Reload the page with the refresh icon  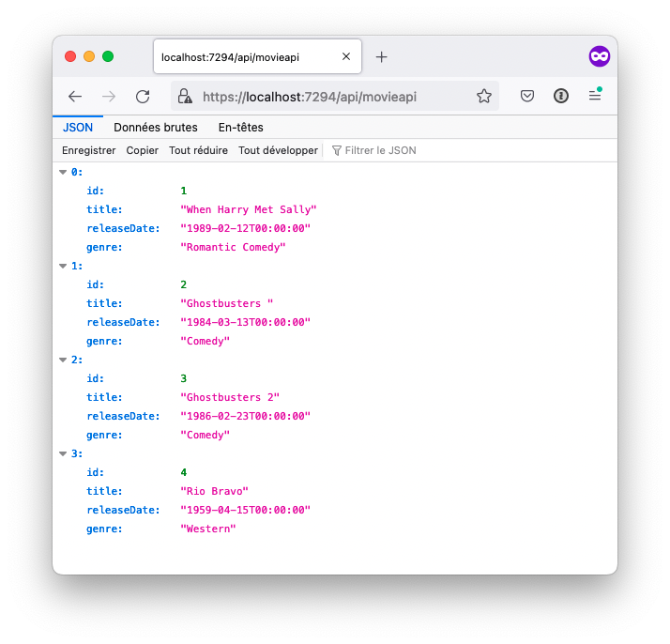tap(143, 97)
